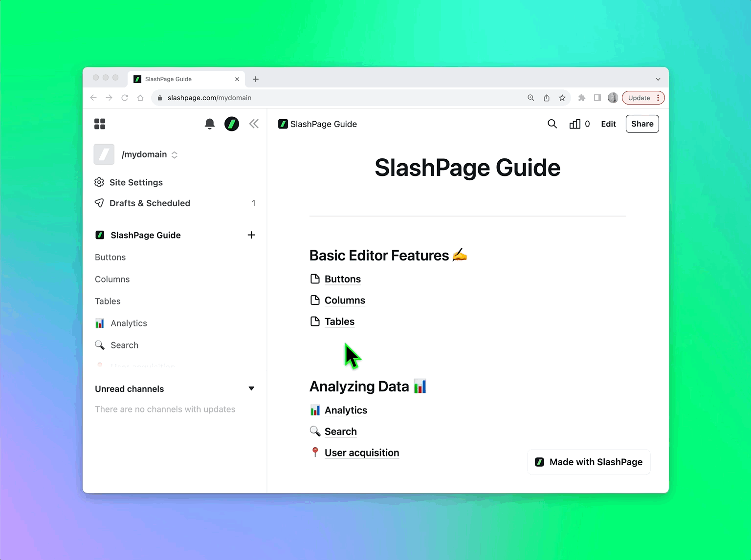The height and width of the screenshot is (560, 751).
Task: Open the apps grid icon in sidebar
Action: click(100, 124)
